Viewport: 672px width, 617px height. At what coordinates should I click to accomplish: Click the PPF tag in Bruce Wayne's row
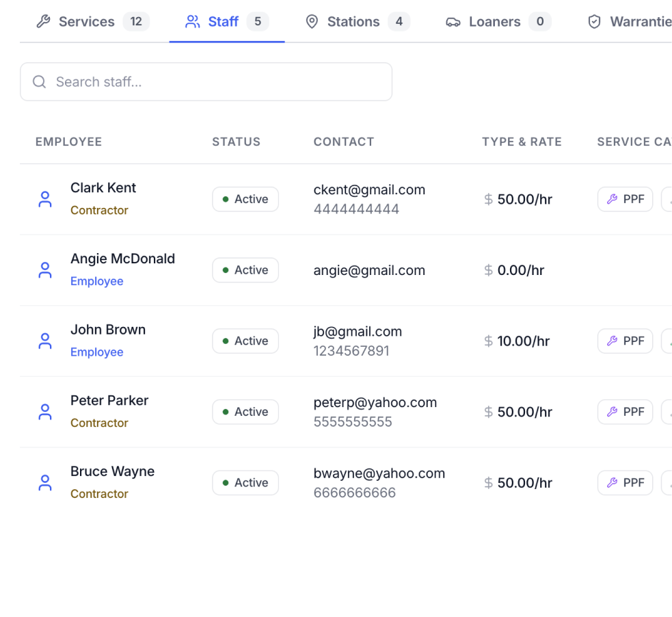click(626, 483)
